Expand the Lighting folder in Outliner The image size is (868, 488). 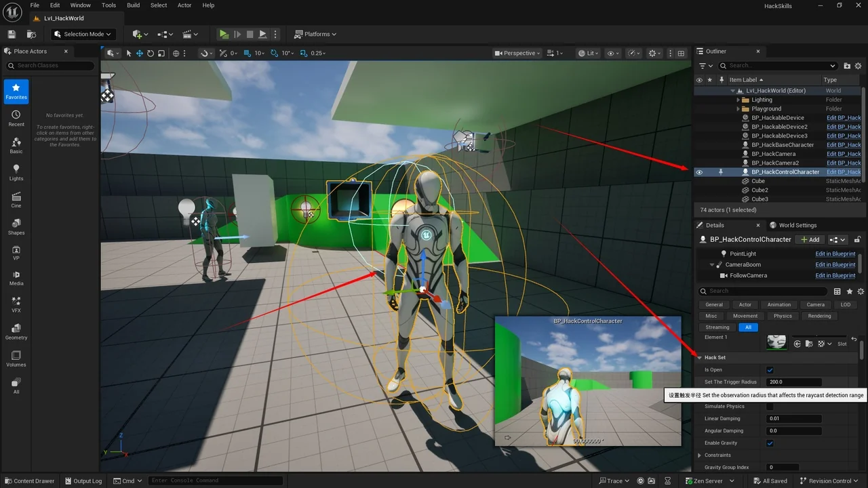pyautogui.click(x=738, y=100)
